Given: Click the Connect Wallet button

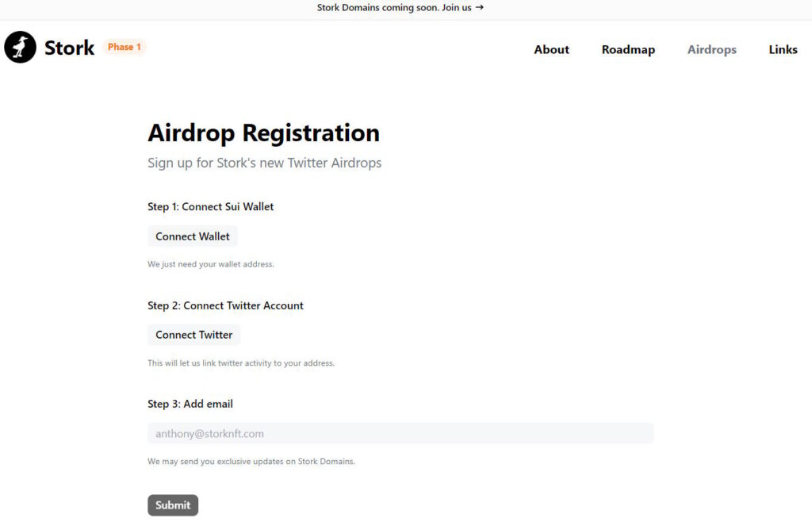Looking at the screenshot, I should [193, 236].
